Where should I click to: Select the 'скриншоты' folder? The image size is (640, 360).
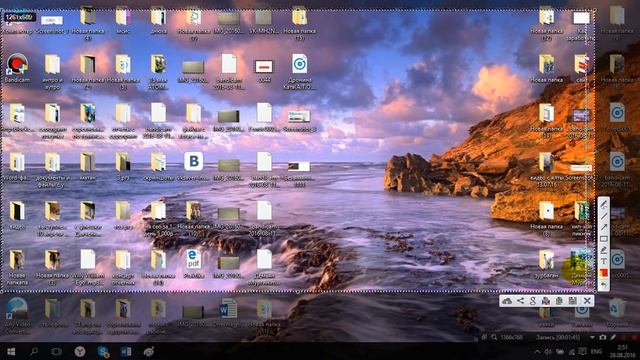[158, 166]
